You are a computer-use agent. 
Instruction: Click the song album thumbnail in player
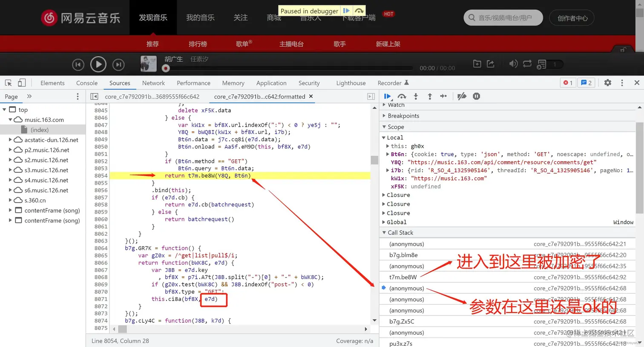pos(149,64)
